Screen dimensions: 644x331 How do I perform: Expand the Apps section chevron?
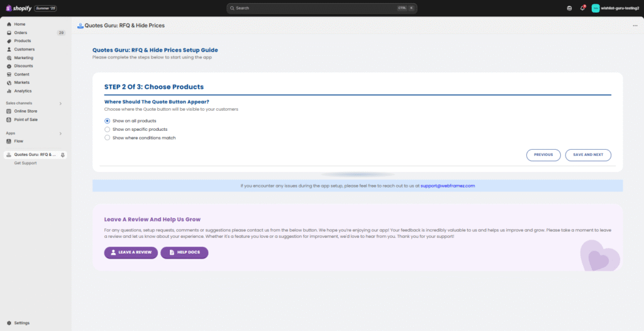(x=60, y=133)
